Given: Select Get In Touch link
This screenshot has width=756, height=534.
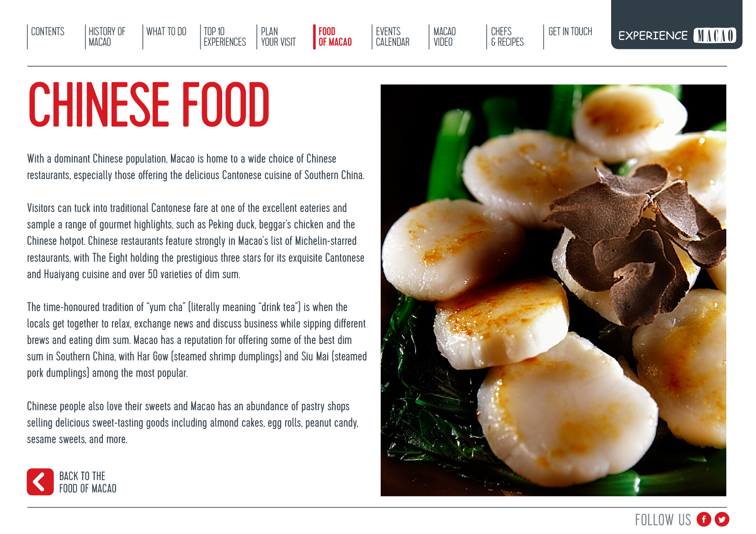Looking at the screenshot, I should tap(570, 32).
